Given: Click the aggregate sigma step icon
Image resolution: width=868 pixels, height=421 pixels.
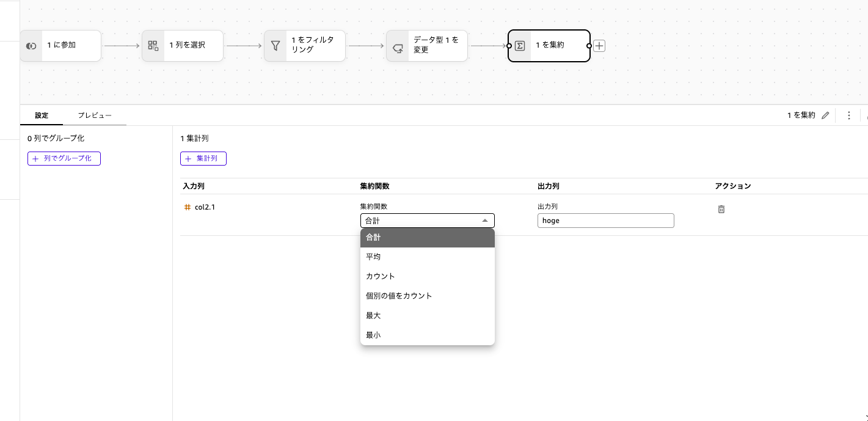Looking at the screenshot, I should click(x=520, y=46).
